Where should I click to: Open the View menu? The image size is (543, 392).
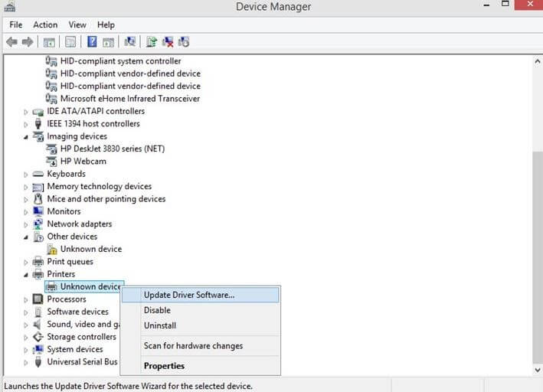coord(77,25)
